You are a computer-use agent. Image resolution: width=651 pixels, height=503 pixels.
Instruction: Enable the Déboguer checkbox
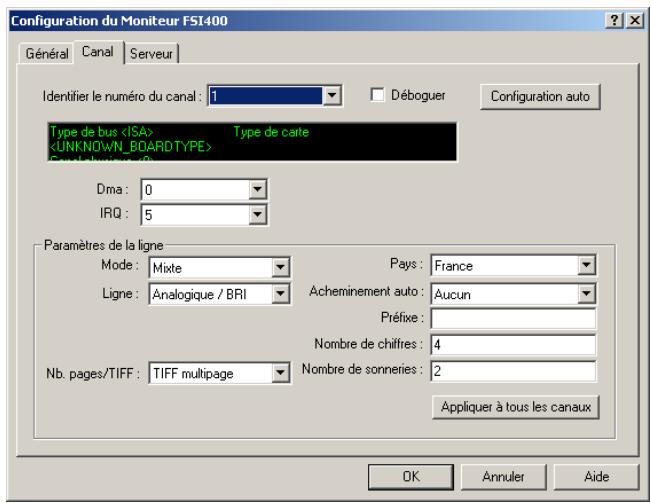point(377,95)
